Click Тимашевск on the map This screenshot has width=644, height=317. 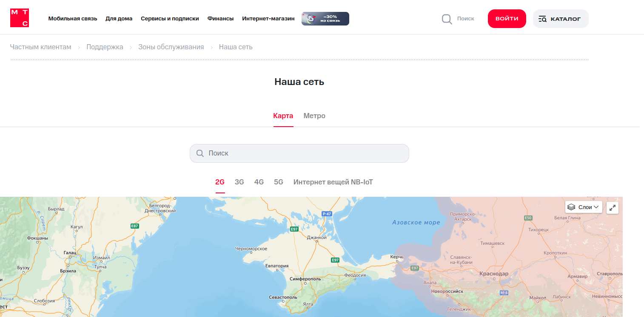[492, 243]
